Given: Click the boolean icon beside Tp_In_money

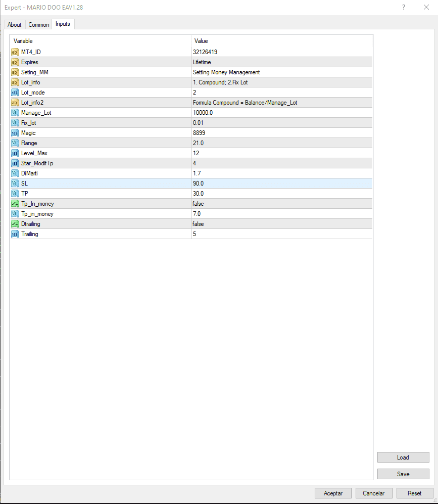Looking at the screenshot, I should (x=15, y=203).
